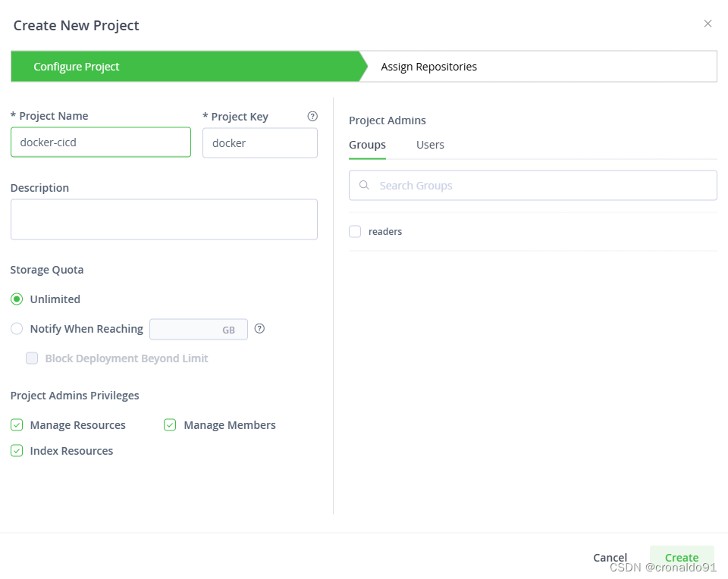
Task: Select the Configure Project step
Action: [77, 67]
